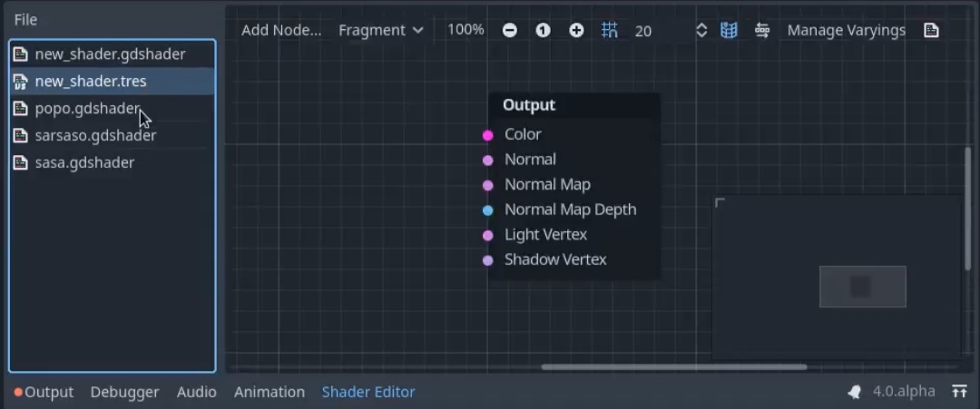Switch to the Debugger bottom tab
Viewport: 980px width, 409px height.
pyautogui.click(x=125, y=392)
